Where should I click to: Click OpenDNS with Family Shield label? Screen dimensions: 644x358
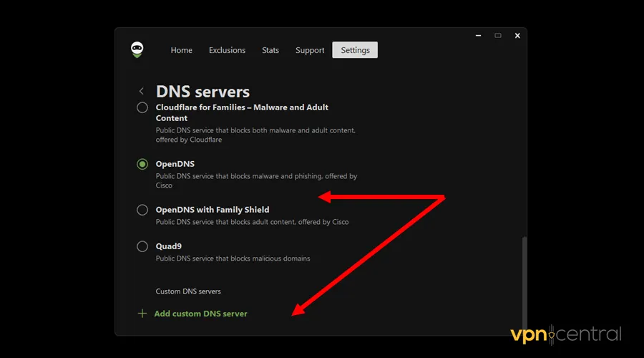pos(213,210)
